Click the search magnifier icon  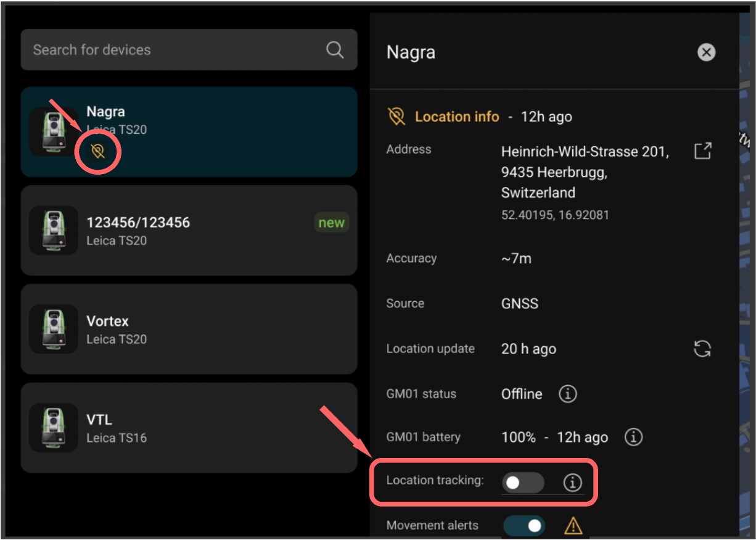(334, 50)
